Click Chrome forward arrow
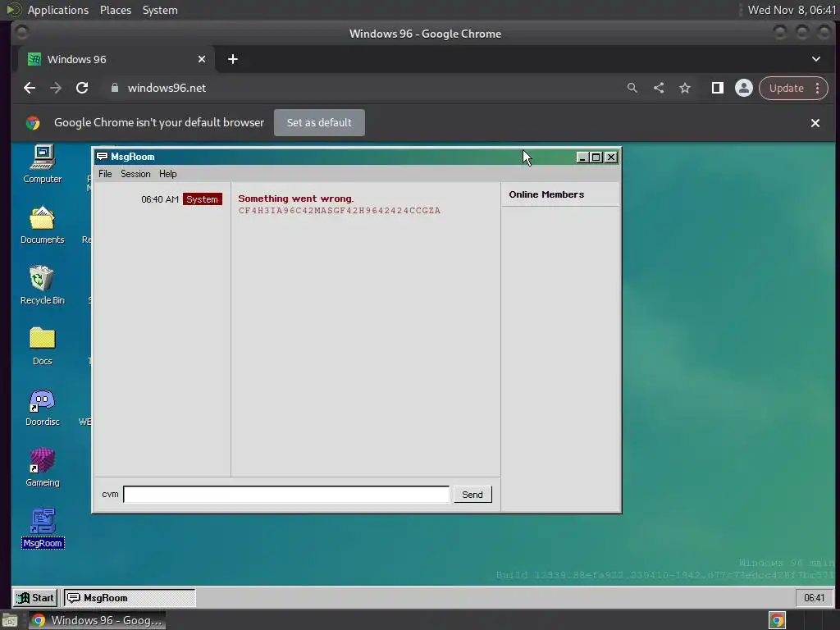The width and height of the screenshot is (840, 630). [x=56, y=88]
